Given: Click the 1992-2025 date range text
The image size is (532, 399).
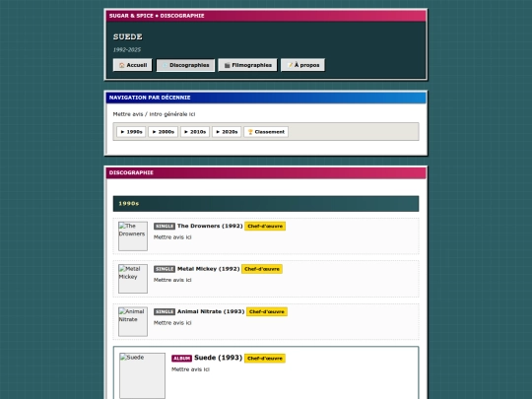Looking at the screenshot, I should pos(127,49).
